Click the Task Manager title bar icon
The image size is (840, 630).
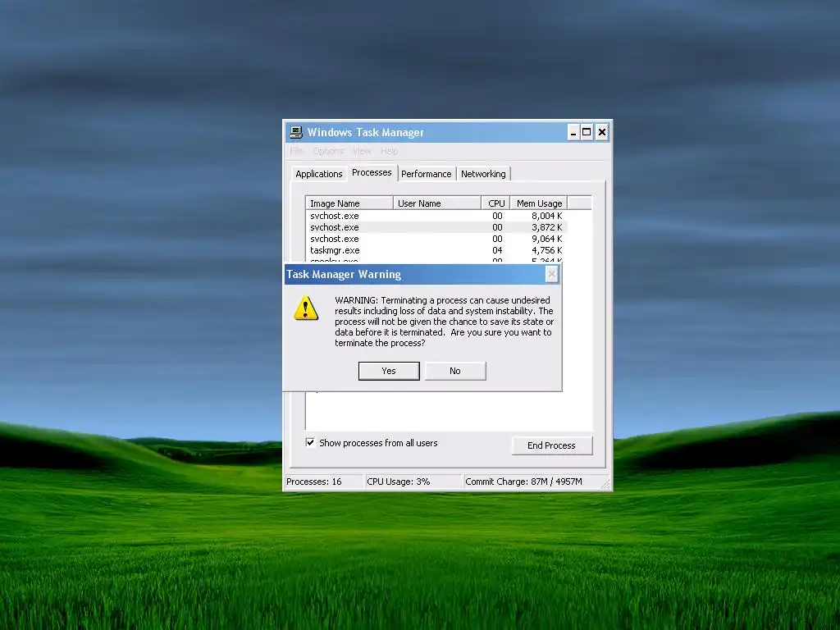point(295,132)
